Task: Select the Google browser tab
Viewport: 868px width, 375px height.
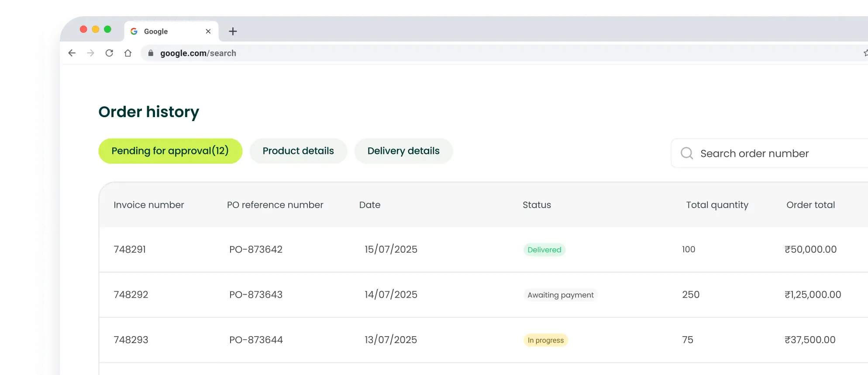Action: click(171, 31)
